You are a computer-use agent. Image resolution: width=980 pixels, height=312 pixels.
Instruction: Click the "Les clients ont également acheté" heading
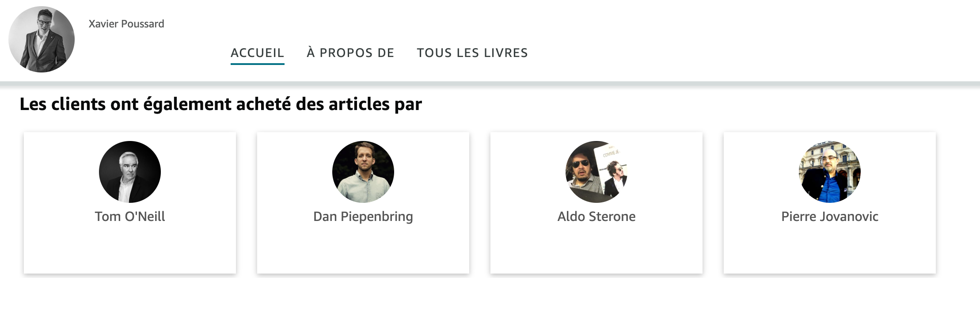(x=221, y=104)
